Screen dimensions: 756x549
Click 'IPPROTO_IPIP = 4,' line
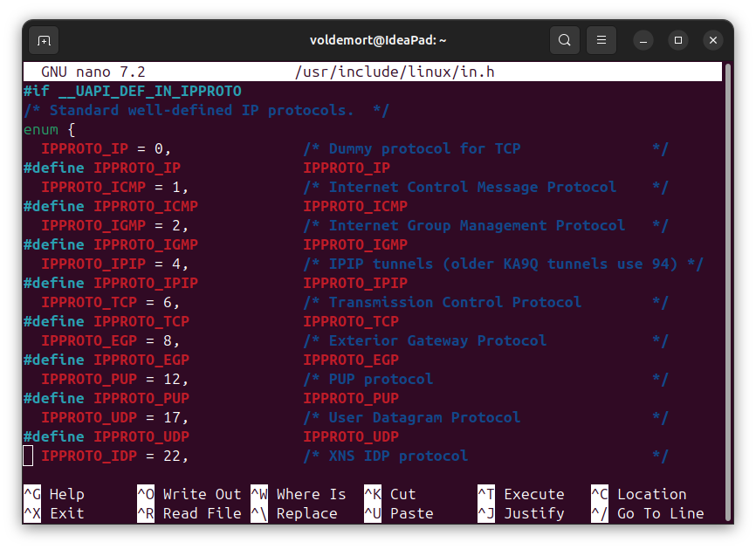click(114, 264)
